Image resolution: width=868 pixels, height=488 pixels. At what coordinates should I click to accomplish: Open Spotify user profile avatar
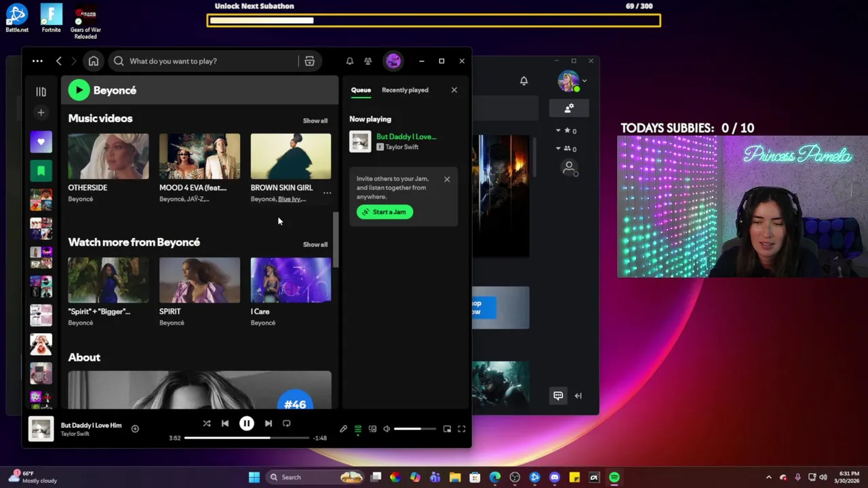click(393, 61)
